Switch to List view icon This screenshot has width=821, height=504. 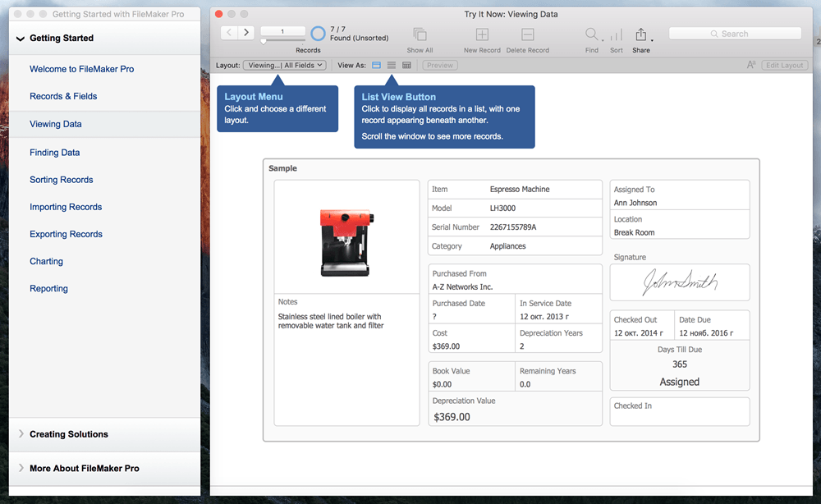point(391,66)
